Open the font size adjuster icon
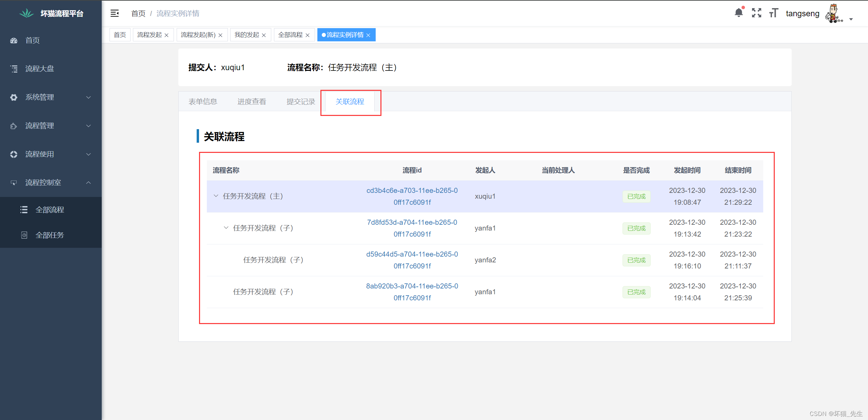Image resolution: width=868 pixels, height=420 pixels. click(x=773, y=13)
